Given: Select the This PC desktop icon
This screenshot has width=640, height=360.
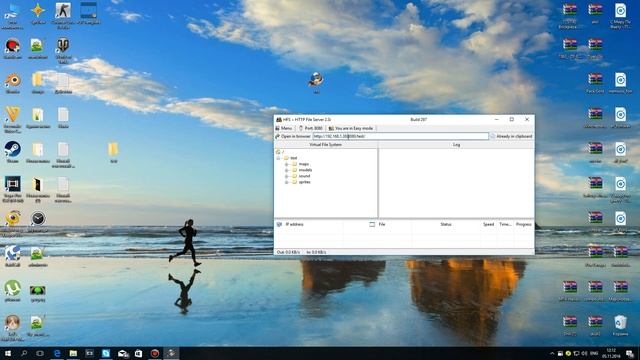Looking at the screenshot, I should click(x=12, y=15).
